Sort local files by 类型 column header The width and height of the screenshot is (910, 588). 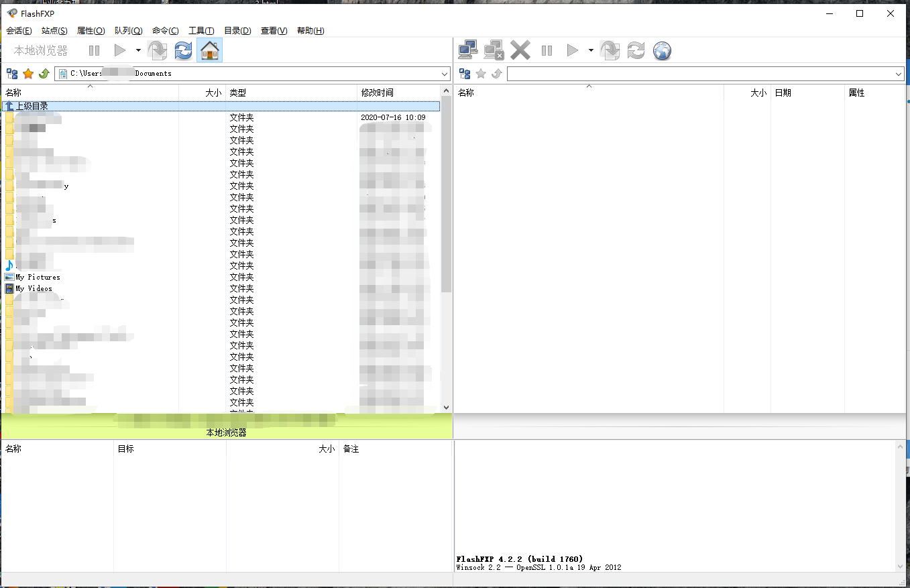(292, 93)
